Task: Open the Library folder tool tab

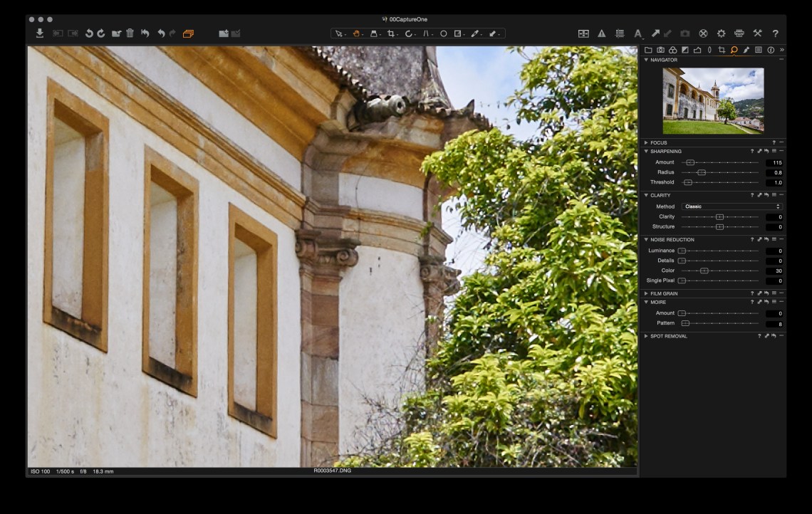Action: (648, 50)
